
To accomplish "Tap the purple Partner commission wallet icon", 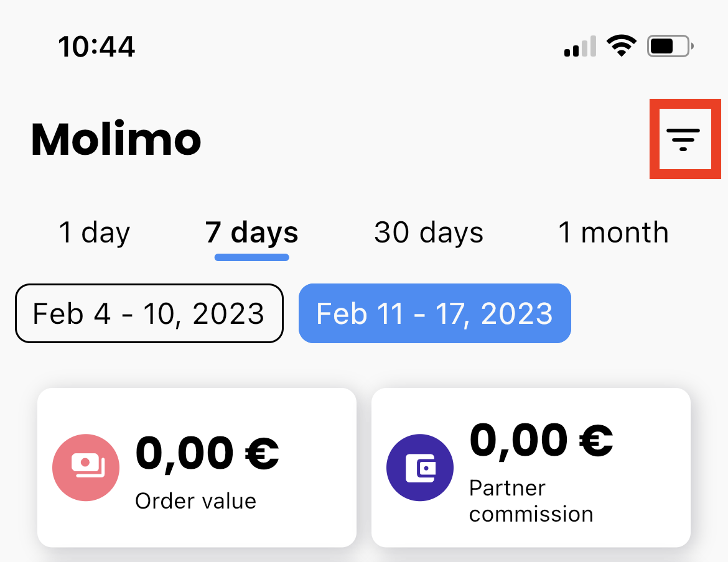I will [x=420, y=468].
